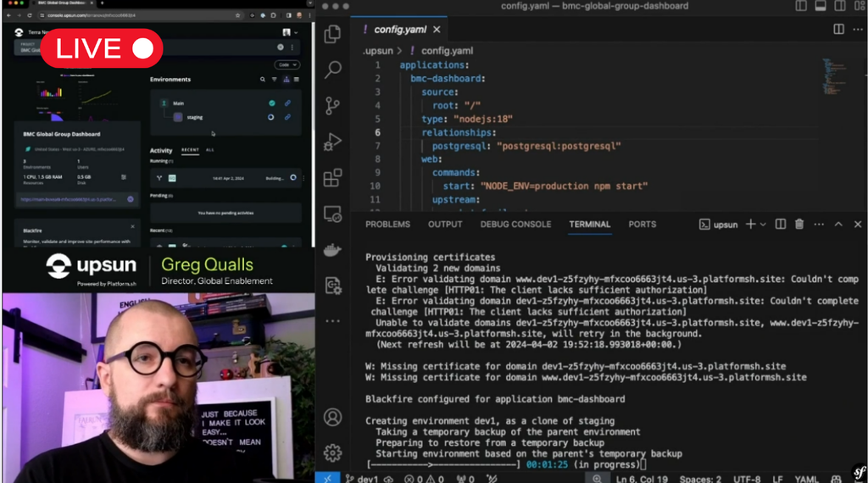Open editor More Actions menu

click(x=857, y=29)
